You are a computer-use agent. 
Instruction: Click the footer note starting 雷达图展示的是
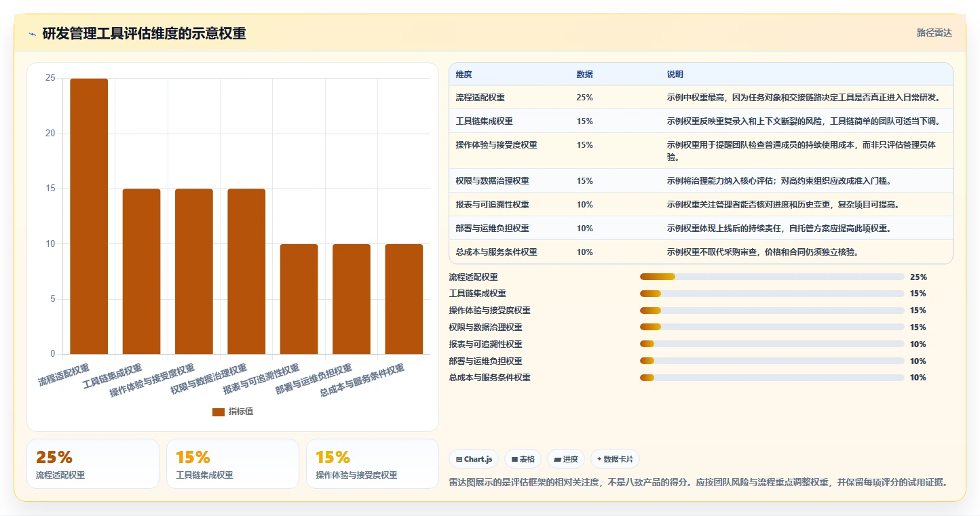pos(698,483)
